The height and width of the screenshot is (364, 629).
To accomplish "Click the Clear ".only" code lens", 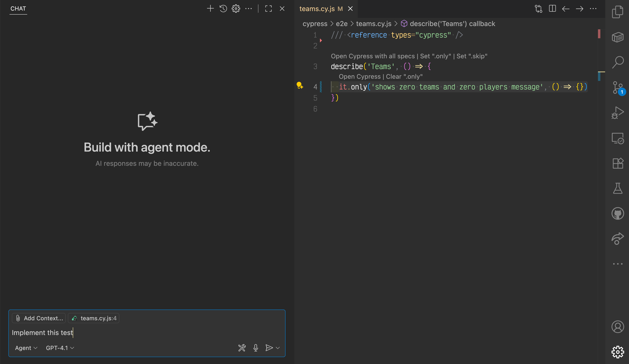I will tap(404, 77).
